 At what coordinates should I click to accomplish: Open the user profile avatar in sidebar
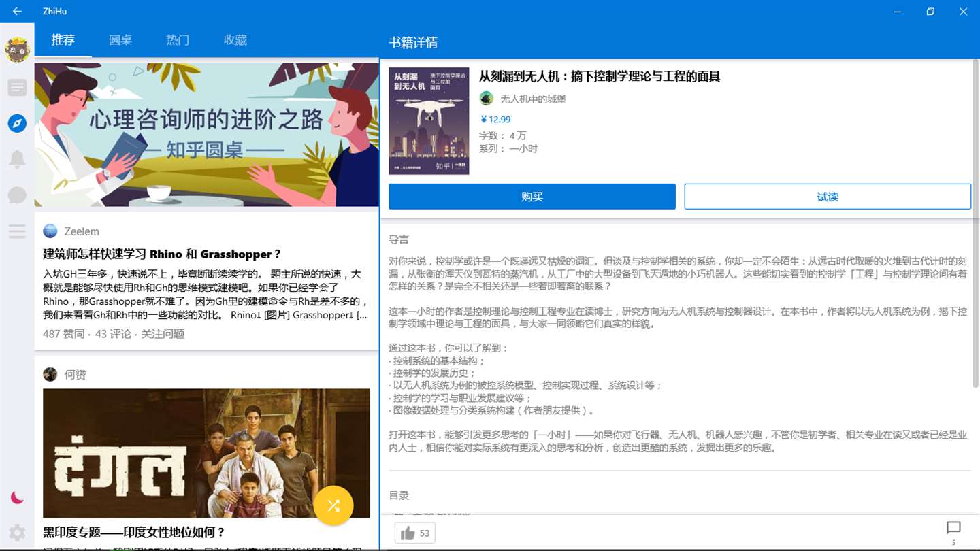(17, 50)
